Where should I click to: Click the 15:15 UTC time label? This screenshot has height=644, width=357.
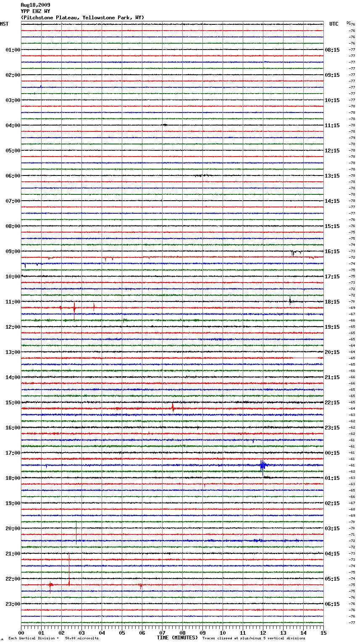coord(332,226)
